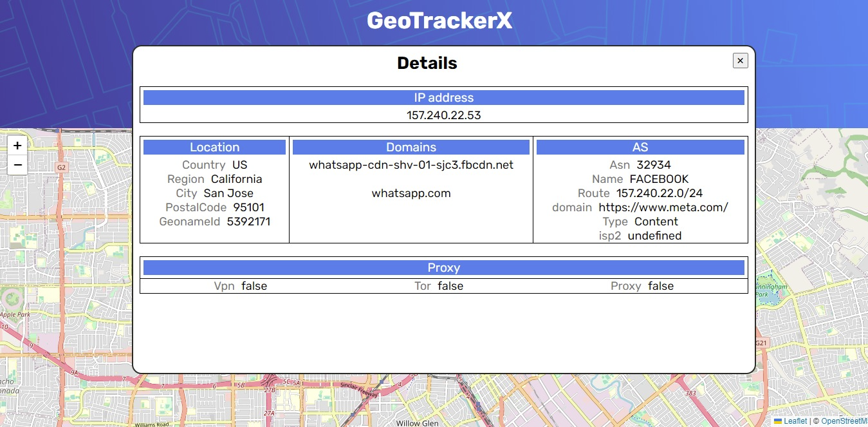Select Type value Content
Image resolution: width=868 pixels, height=427 pixels.
[656, 222]
